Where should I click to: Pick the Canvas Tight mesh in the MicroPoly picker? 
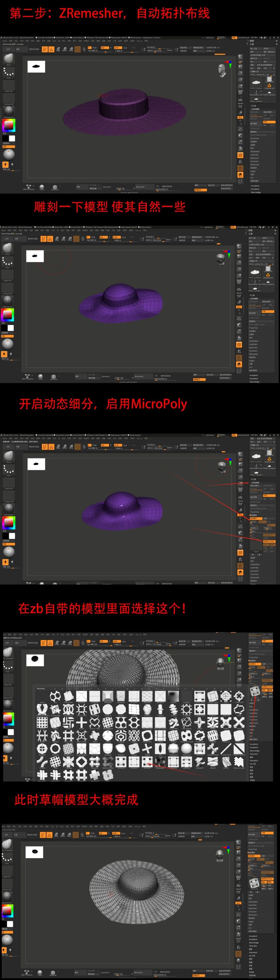213,697
